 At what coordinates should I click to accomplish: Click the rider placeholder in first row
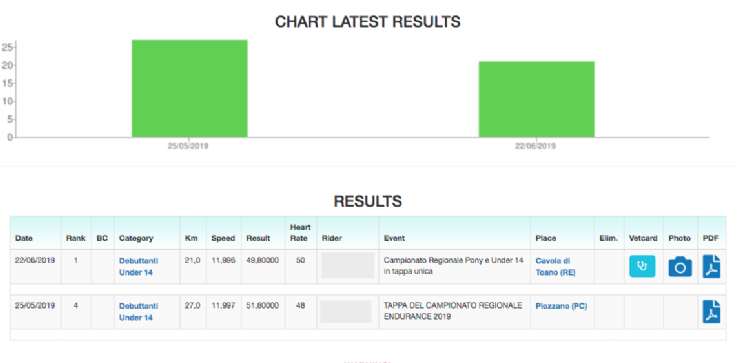click(348, 265)
